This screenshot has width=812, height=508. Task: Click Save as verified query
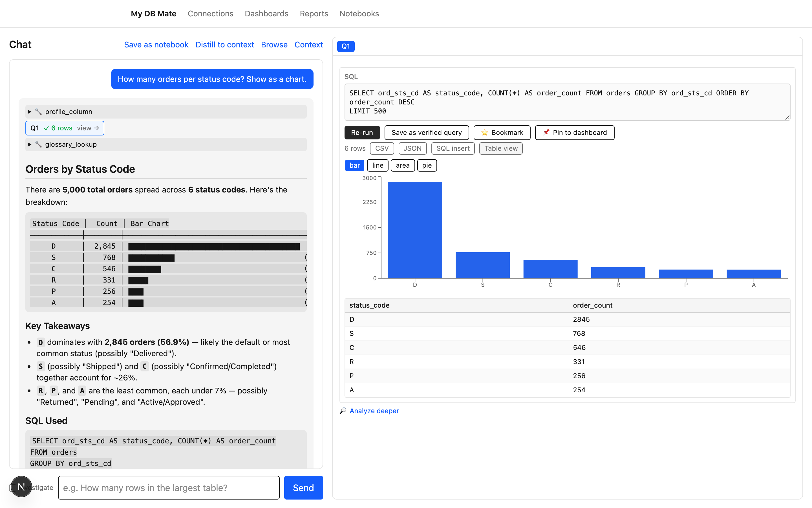(427, 132)
